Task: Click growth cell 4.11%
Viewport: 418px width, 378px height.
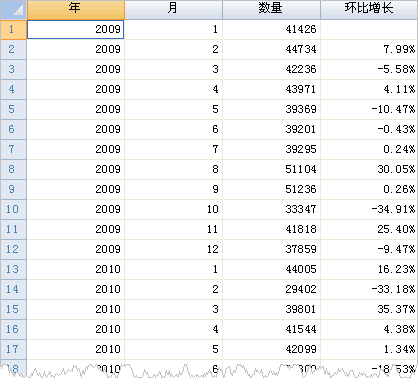Action: coord(369,90)
